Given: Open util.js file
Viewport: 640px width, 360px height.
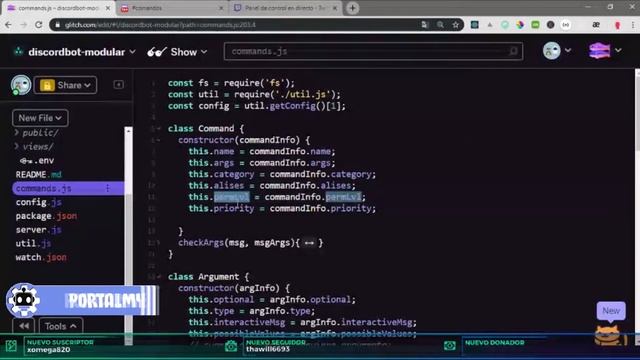Looking at the screenshot, I should click(x=33, y=244).
